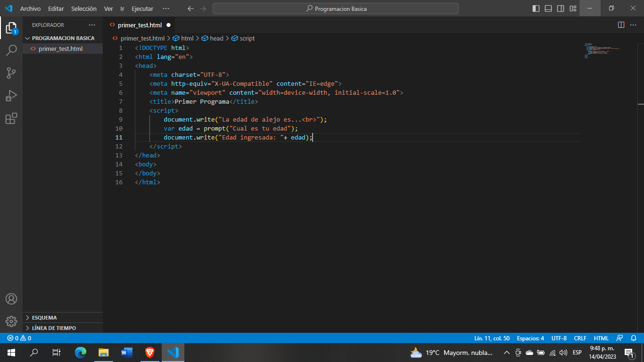Open the Editar menu
This screenshot has height=362, width=644.
[56, 8]
